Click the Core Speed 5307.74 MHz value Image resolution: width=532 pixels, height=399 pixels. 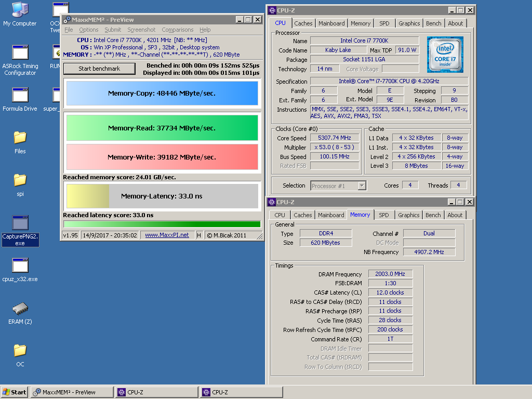point(335,138)
